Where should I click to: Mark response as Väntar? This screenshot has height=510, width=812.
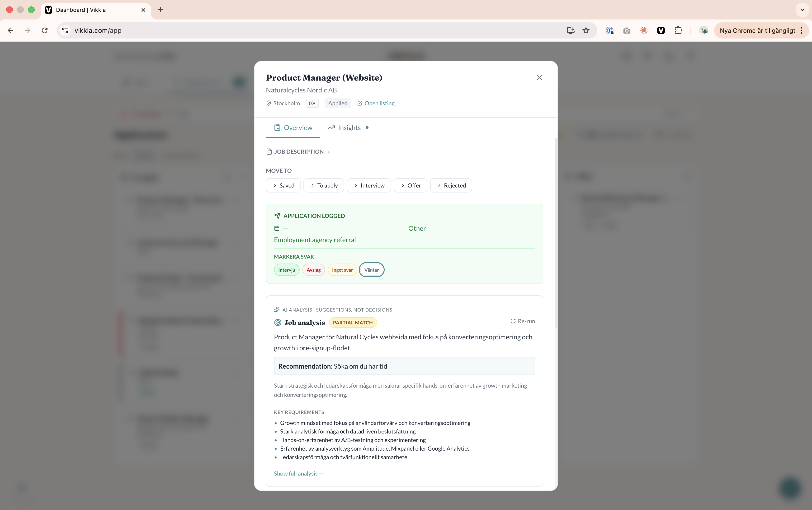[372, 270]
